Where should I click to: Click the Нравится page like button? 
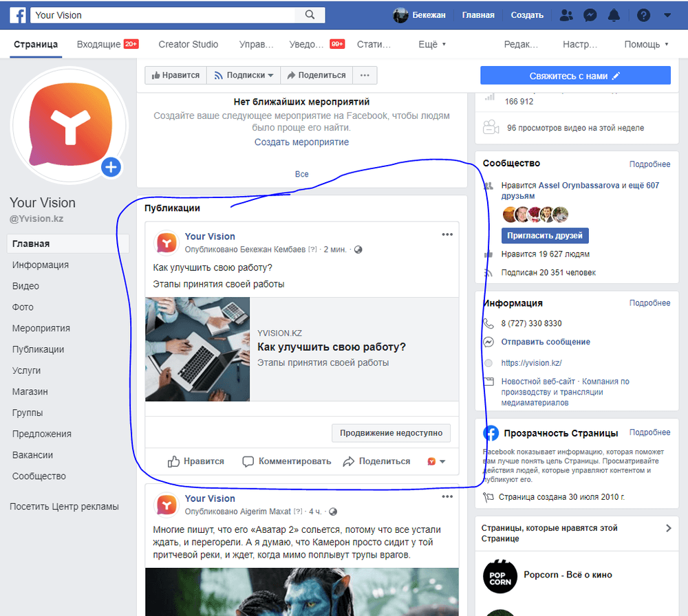pos(176,76)
